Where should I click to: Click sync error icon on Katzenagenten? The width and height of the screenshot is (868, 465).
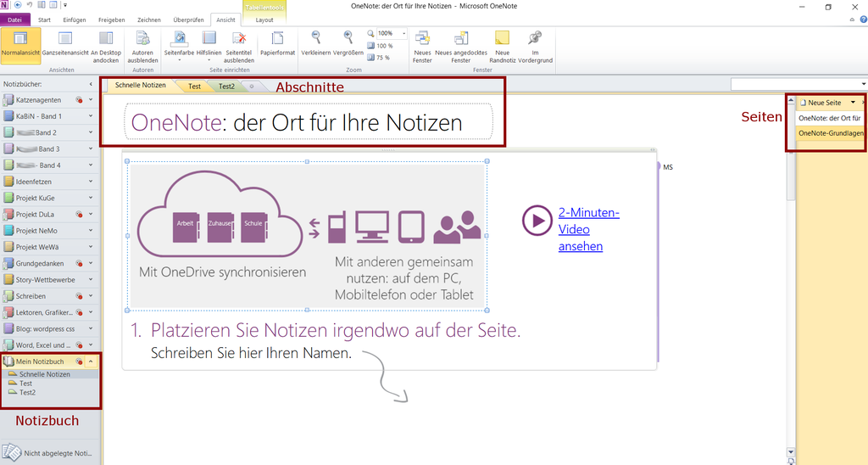pos(79,100)
